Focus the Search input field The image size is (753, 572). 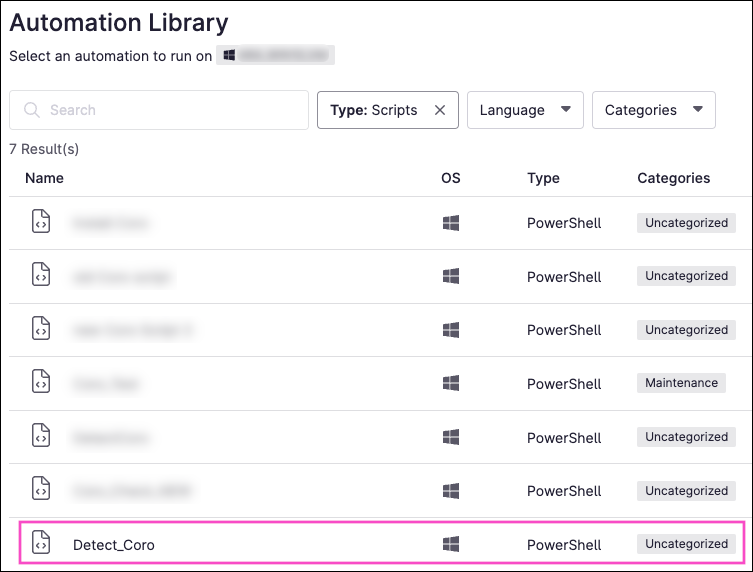[x=170, y=110]
